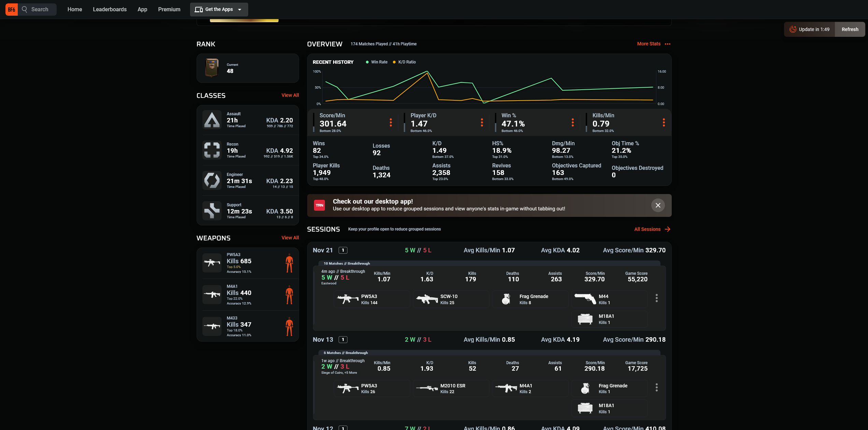This screenshot has width=868, height=430.
Task: Click the PW5A3 weapon icon in Weapons
Action: pyautogui.click(x=212, y=263)
